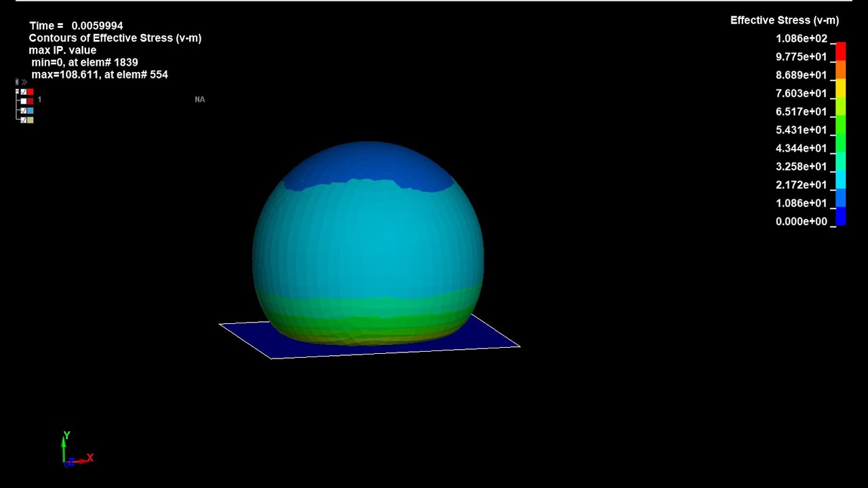Click the legend title 'Effective Stress (v-m)'

tap(785, 20)
